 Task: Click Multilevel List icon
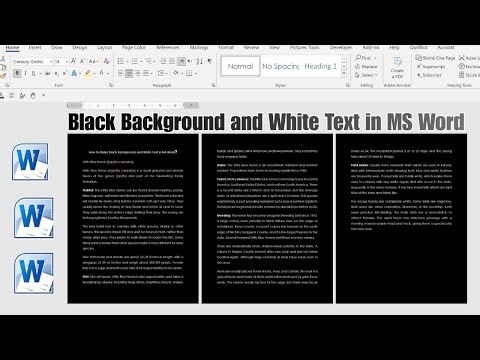pyautogui.click(x=148, y=61)
